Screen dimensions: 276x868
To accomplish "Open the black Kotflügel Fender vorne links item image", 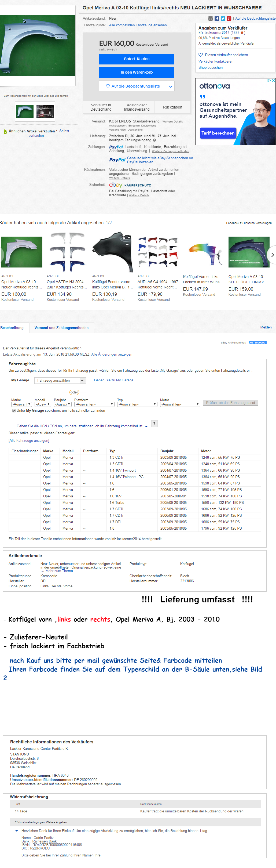I will tap(113, 252).
